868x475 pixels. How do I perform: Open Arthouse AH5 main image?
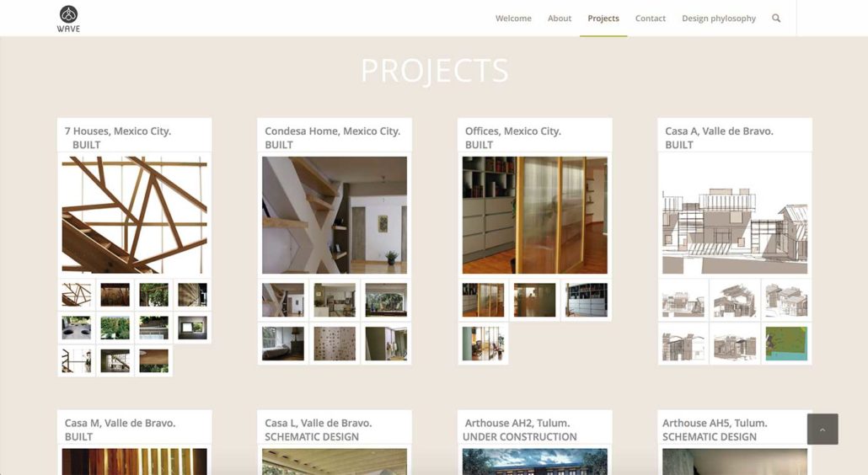[735, 462]
